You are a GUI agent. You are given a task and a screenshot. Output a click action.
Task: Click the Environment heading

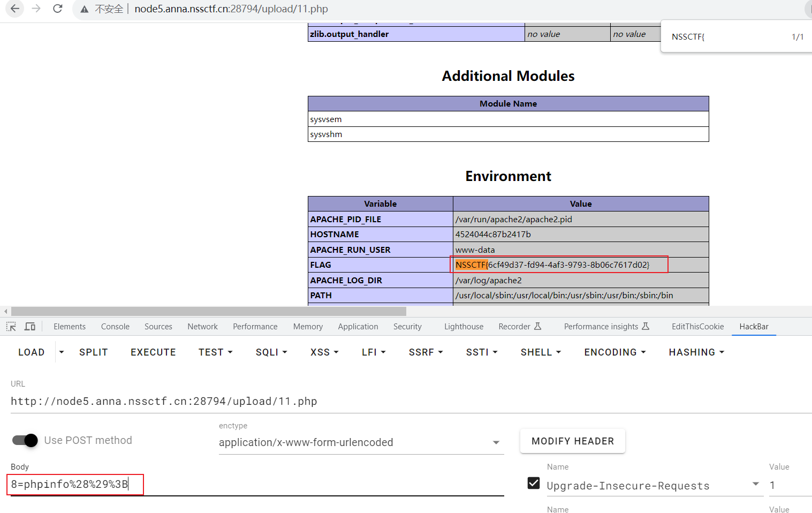tap(508, 176)
